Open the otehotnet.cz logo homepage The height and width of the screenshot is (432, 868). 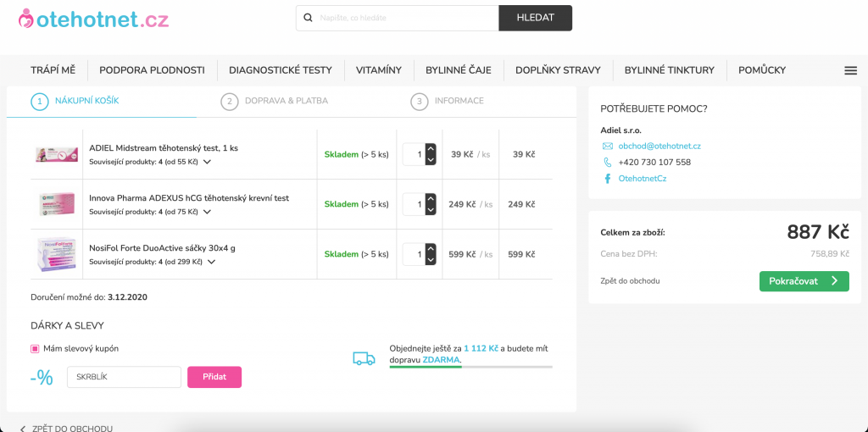point(93,20)
